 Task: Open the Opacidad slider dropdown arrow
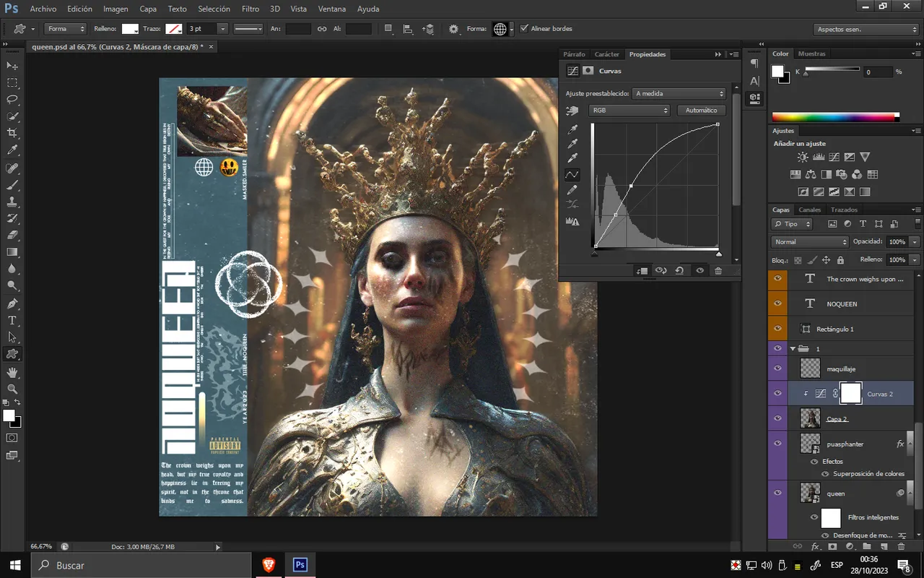915,242
